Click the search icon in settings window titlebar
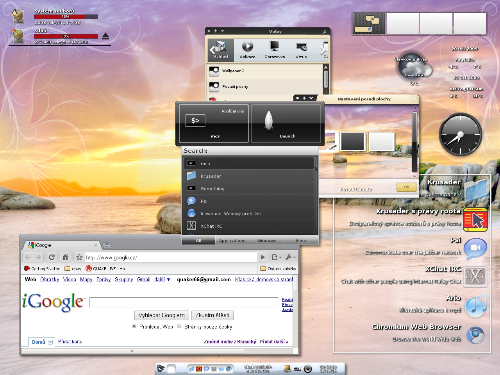This screenshot has height=375, width=500. [x=324, y=31]
